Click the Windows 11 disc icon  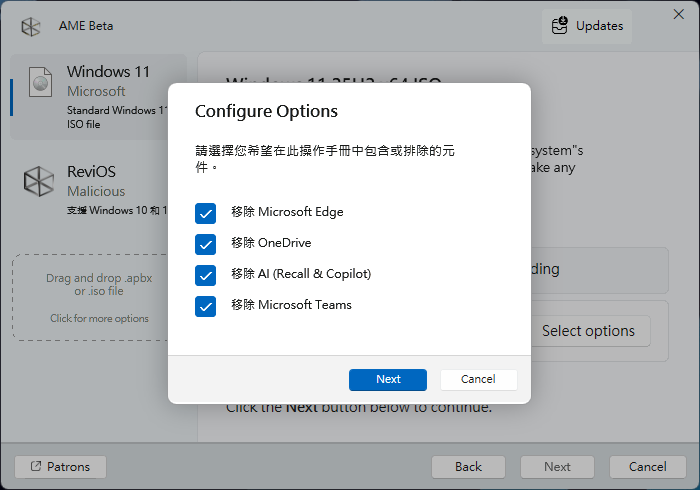pos(39,84)
